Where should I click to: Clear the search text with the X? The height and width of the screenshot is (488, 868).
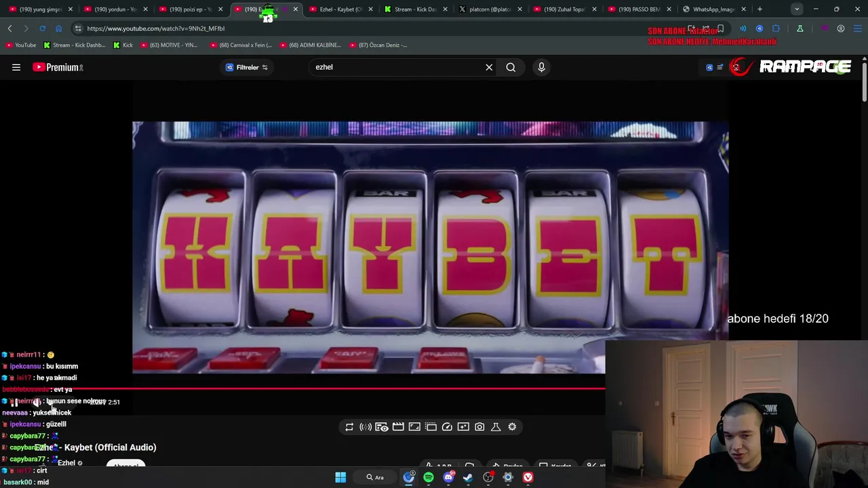click(x=489, y=67)
